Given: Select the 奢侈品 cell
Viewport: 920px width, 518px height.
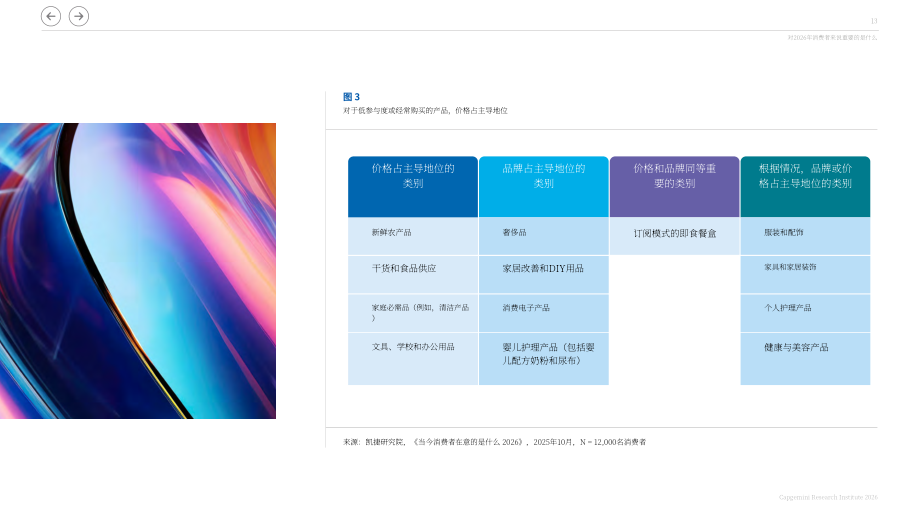Looking at the screenshot, I should (x=543, y=236).
